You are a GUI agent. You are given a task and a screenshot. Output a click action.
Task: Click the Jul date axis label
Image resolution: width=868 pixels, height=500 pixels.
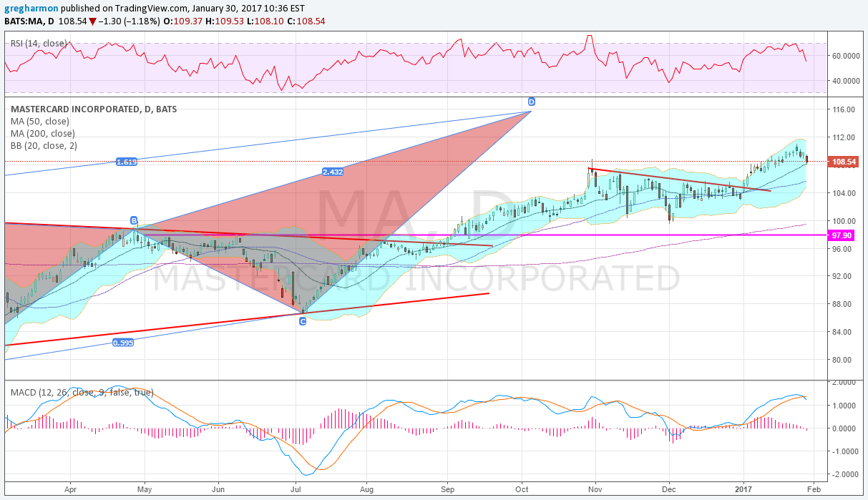[x=294, y=490]
